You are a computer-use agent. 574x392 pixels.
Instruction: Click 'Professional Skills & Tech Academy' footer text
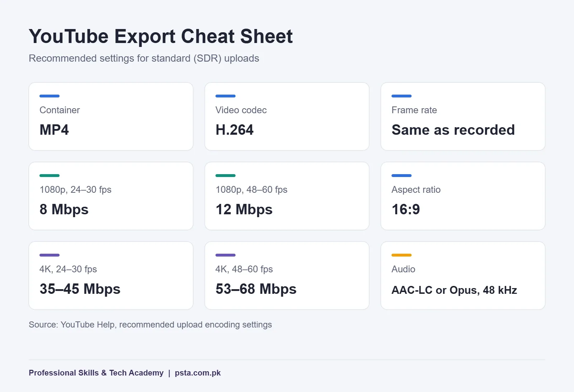pyautogui.click(x=96, y=373)
